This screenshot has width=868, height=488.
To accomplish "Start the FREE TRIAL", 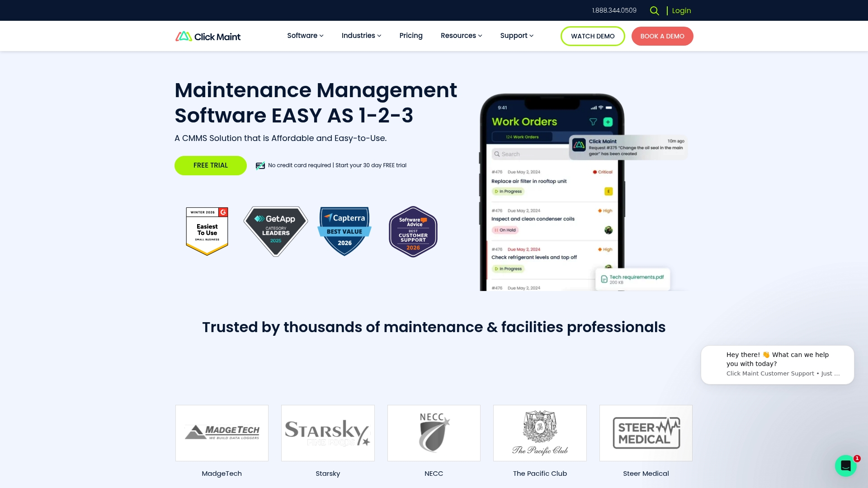I will pyautogui.click(x=211, y=165).
